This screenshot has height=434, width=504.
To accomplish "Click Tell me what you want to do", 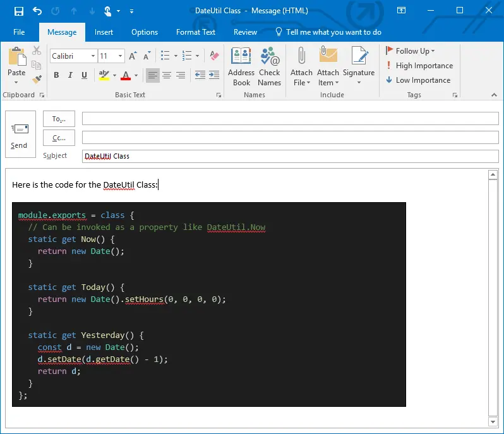I will (328, 32).
